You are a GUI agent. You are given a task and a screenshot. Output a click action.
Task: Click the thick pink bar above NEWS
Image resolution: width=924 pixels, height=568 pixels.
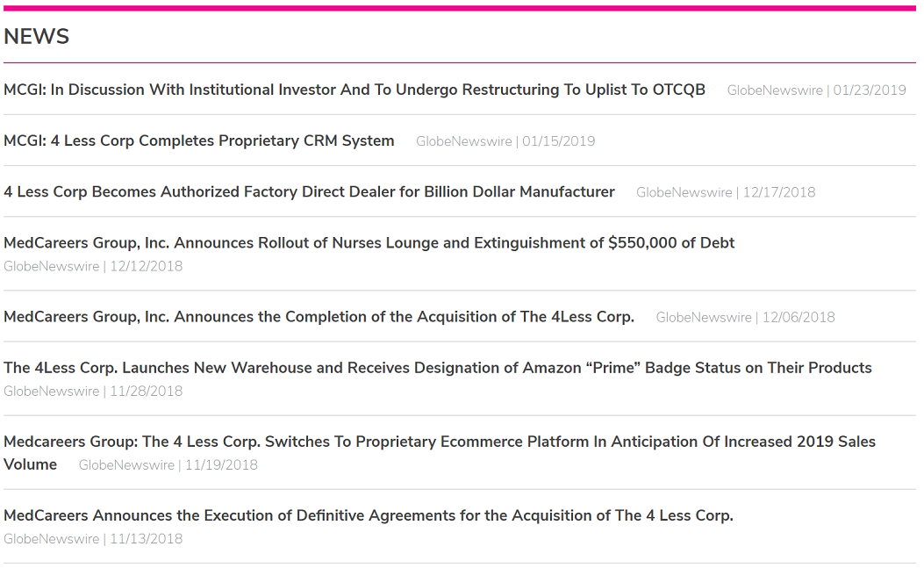click(x=460, y=8)
